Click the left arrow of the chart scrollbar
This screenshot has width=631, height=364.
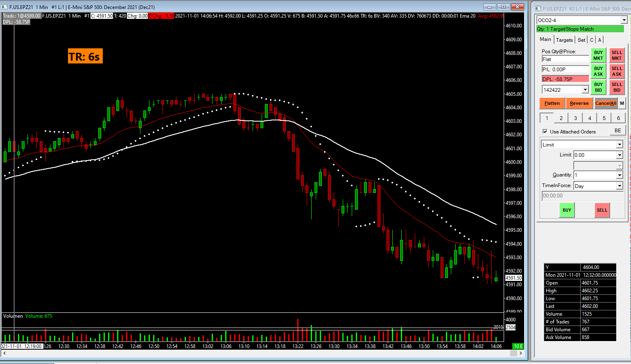(x=5, y=353)
